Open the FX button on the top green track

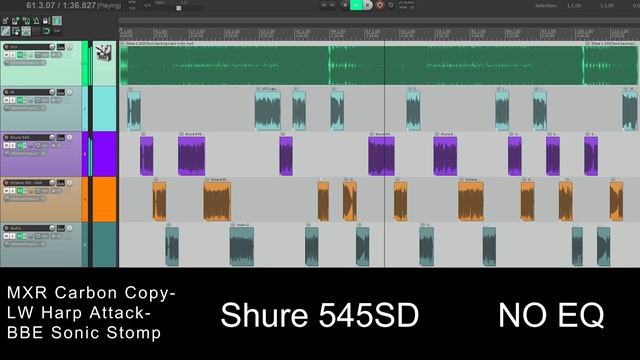click(x=20, y=55)
